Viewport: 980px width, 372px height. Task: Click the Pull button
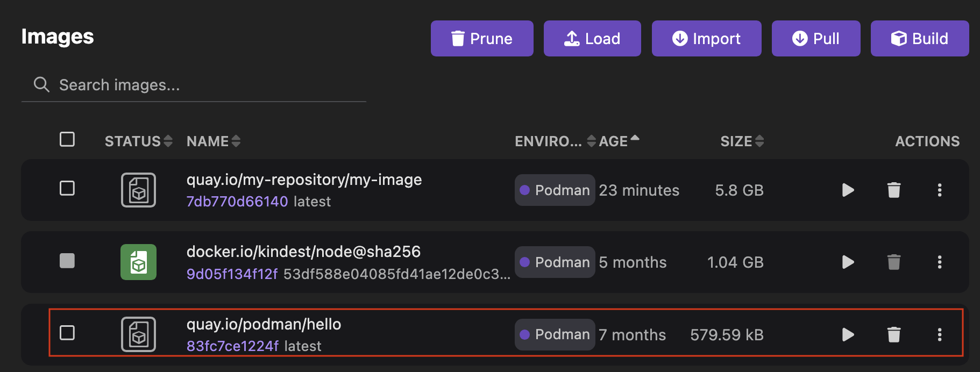(816, 38)
